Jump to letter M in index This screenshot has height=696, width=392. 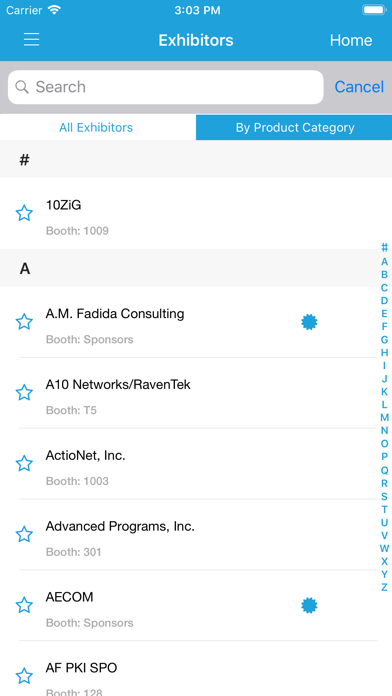[x=384, y=418]
